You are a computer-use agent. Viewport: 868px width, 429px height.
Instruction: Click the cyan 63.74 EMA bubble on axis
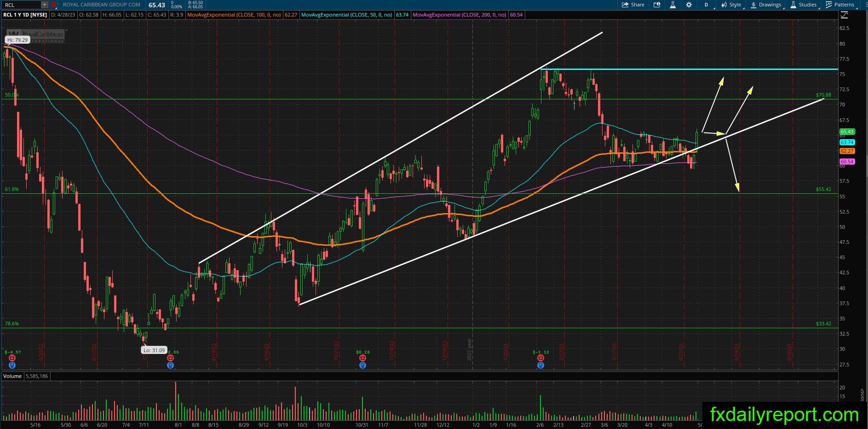(847, 142)
